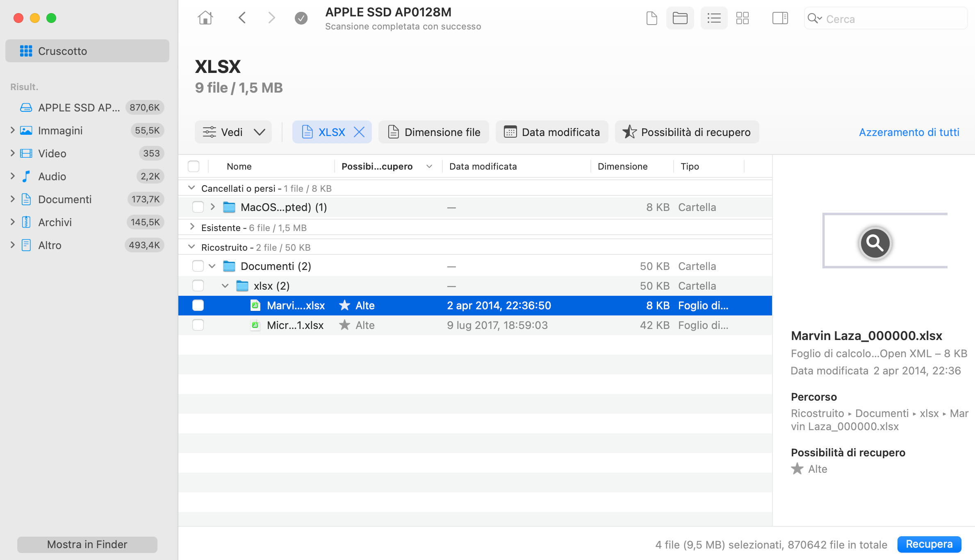Expand Video in the sidebar
Viewport: 975px width, 560px height.
pyautogui.click(x=12, y=153)
